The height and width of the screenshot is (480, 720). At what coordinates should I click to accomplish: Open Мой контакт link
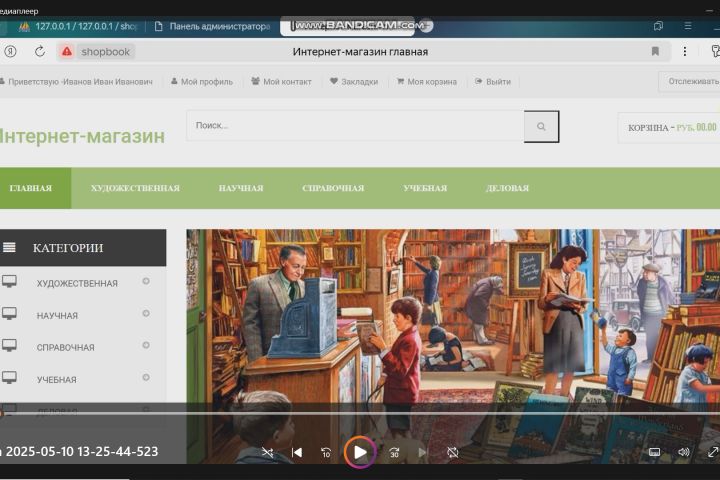281,82
